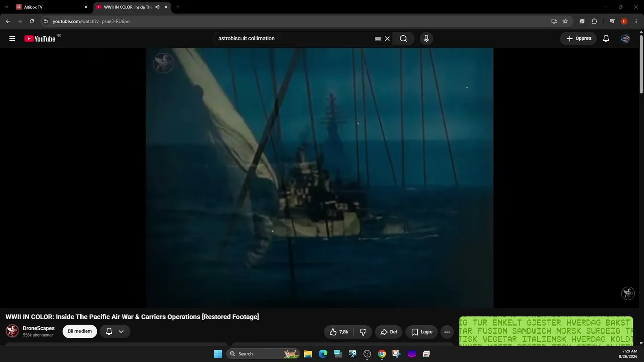Close the WWII IN COLOR tab

[x=166, y=7]
